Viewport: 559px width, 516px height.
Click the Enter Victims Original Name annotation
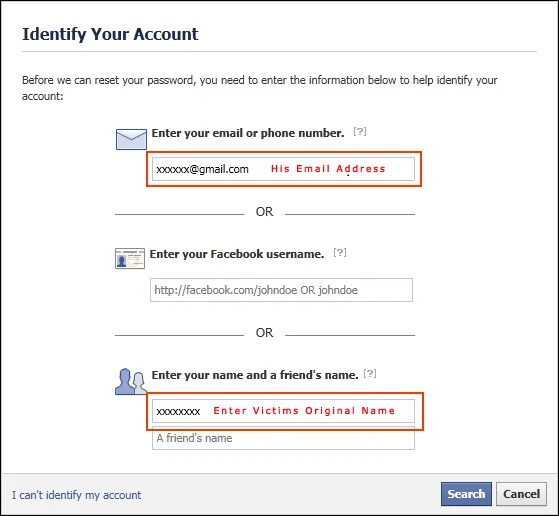304,410
